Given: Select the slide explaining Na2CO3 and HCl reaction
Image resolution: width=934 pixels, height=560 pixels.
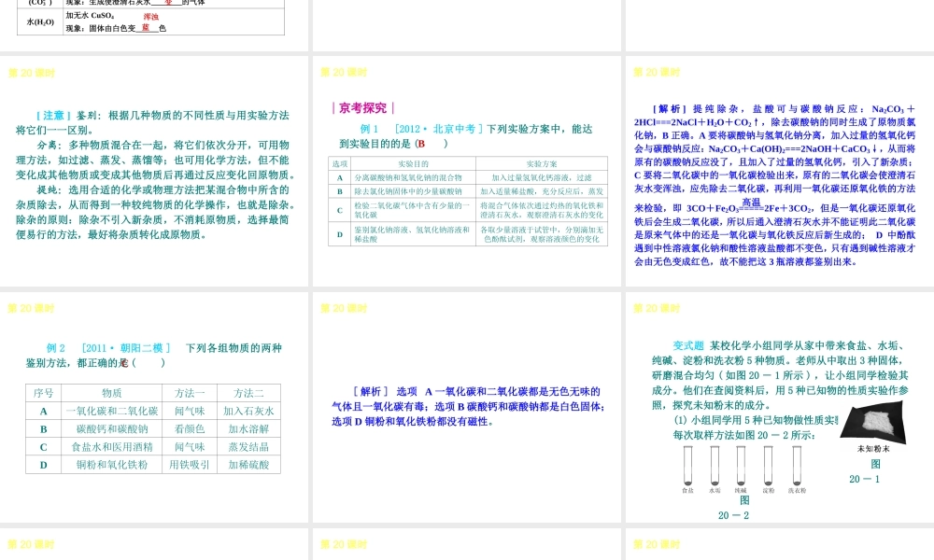Looking at the screenshot, I should click(780, 172).
